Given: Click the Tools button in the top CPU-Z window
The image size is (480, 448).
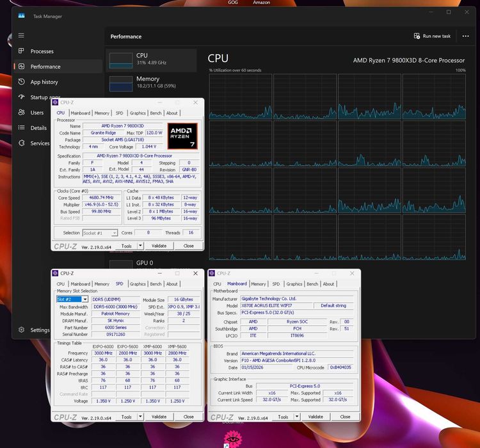Looking at the screenshot, I should coord(127,246).
